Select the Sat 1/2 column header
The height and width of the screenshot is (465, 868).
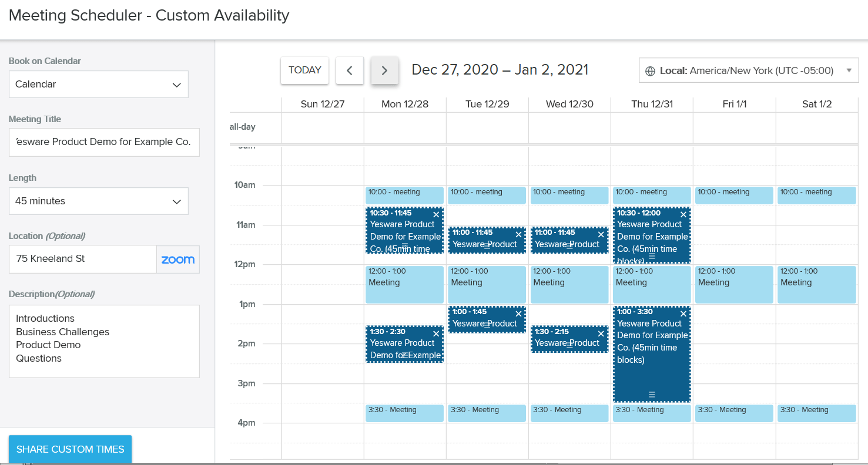[x=816, y=103]
